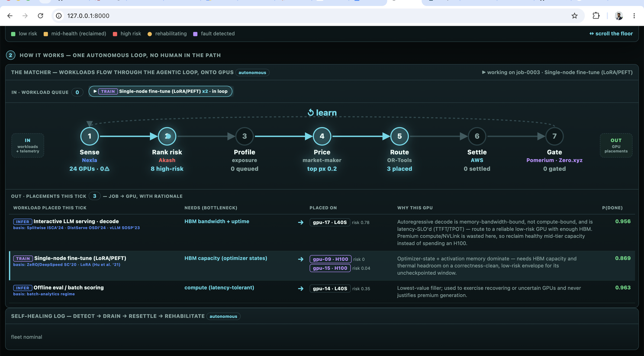Open the Price step 4 node
Screen dimensions: 644x356
click(x=322, y=136)
